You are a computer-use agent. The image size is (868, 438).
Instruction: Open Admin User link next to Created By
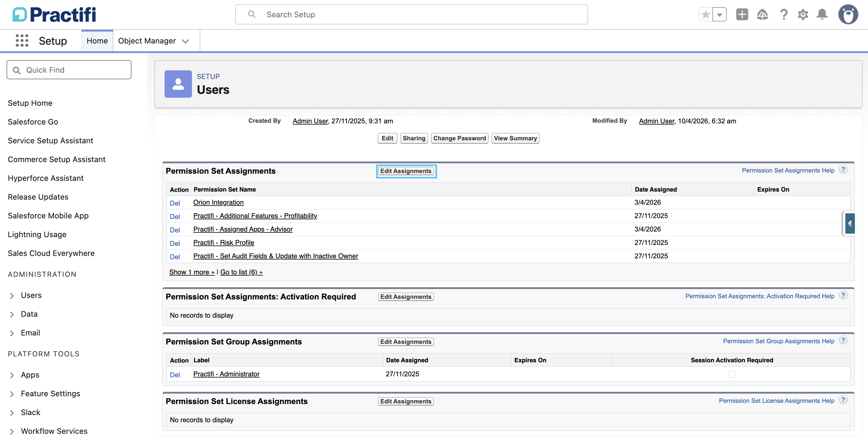click(310, 121)
